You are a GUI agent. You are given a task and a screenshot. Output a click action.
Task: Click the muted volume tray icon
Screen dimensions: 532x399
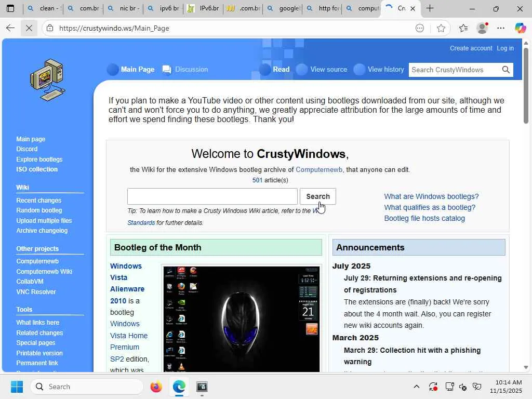[463, 387]
